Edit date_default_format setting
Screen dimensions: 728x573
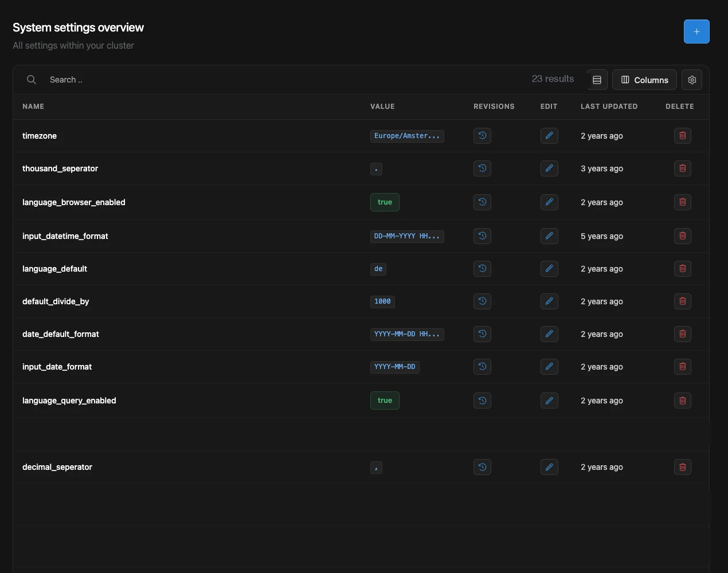pyautogui.click(x=549, y=334)
